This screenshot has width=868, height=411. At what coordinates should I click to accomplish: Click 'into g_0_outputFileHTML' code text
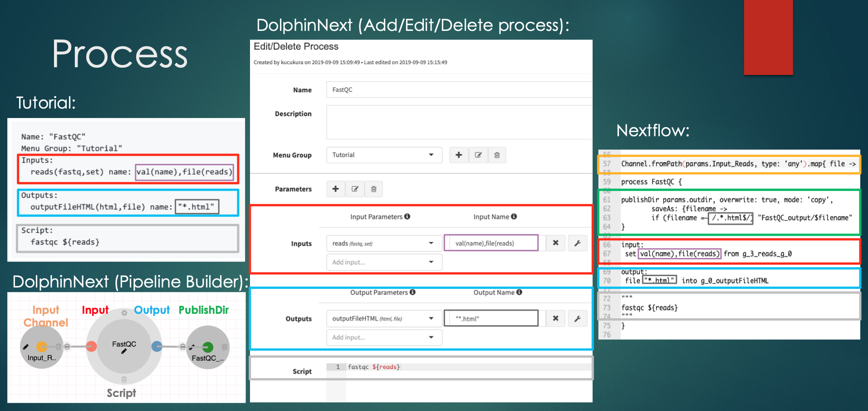725,281
